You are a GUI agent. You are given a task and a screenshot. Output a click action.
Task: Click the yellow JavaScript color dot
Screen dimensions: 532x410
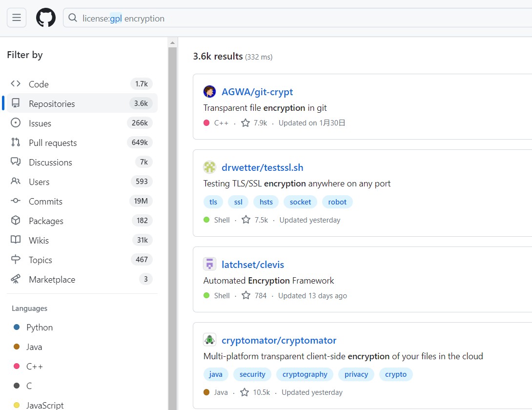(x=17, y=405)
